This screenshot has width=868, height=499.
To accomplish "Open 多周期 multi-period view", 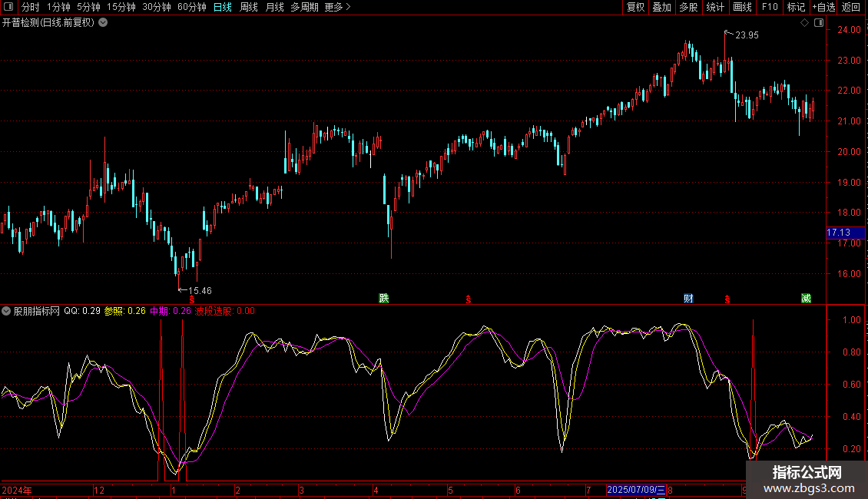I will coord(304,7).
